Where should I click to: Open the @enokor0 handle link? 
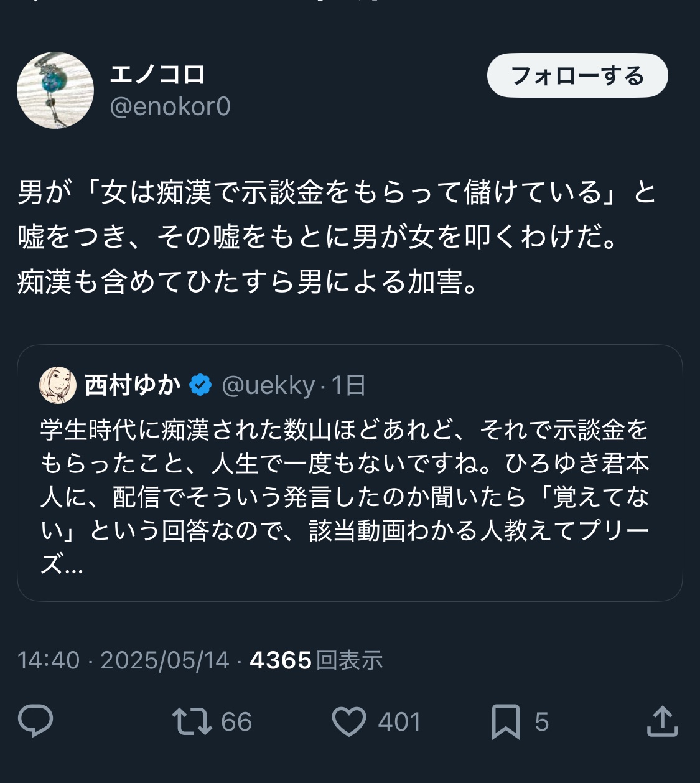click(170, 106)
